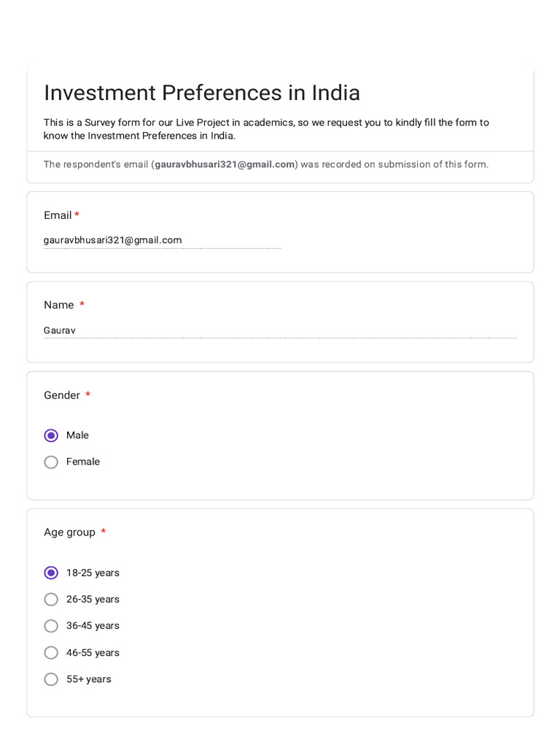560x747 pixels.
Task: Choose the Female gender radio button
Action: point(51,462)
